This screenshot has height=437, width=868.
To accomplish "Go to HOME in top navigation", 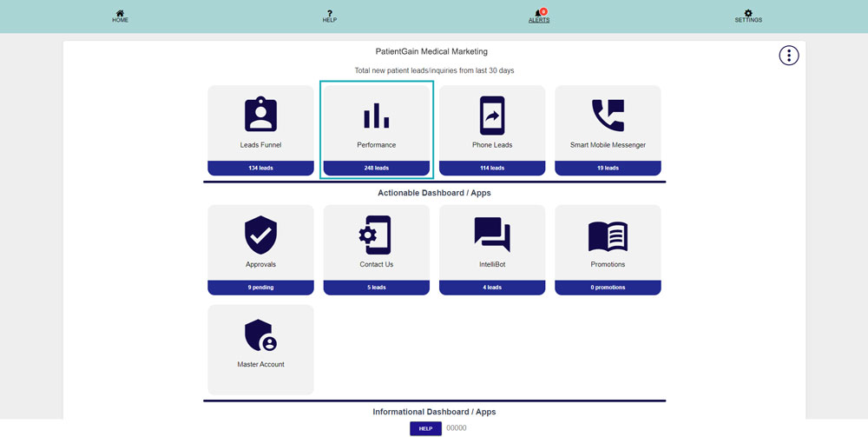I will [x=120, y=20].
